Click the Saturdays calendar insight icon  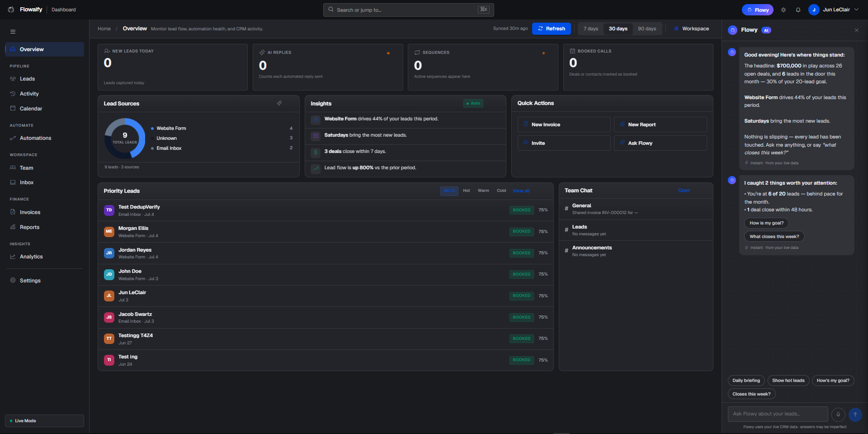click(x=316, y=136)
